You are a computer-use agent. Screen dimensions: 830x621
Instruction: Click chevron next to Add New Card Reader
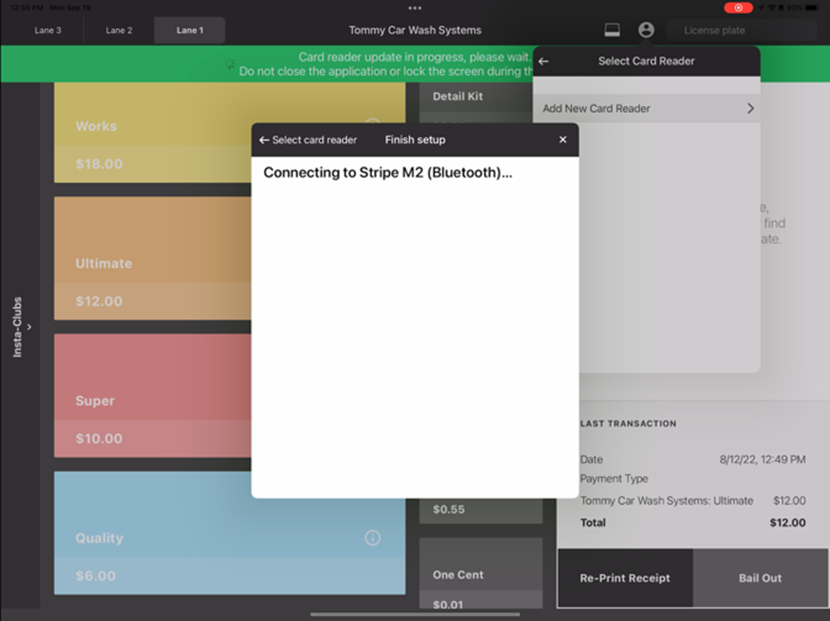(x=750, y=109)
